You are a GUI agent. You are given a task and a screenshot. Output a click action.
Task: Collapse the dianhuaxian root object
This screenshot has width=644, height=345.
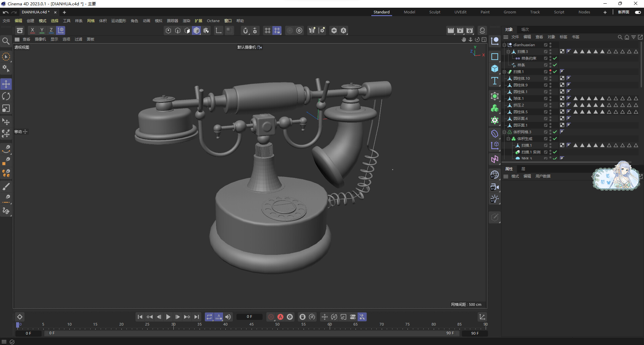504,45
